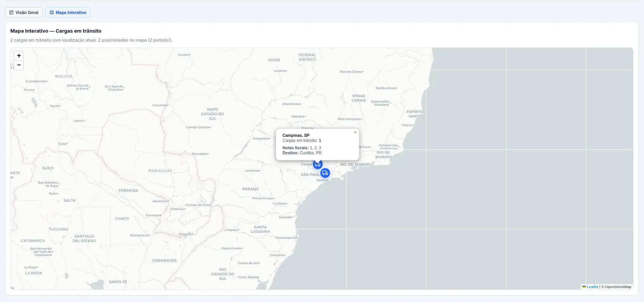Zoom out of the map

19,65
